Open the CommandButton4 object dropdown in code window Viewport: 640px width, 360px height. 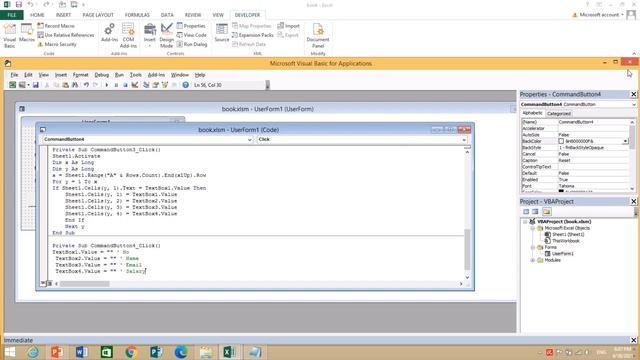pos(249,140)
